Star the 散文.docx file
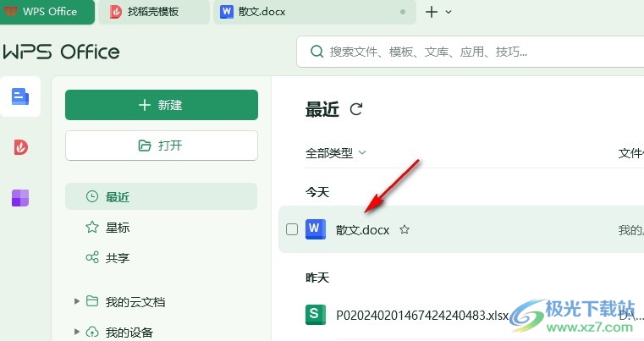This screenshot has width=644, height=341. (x=405, y=229)
